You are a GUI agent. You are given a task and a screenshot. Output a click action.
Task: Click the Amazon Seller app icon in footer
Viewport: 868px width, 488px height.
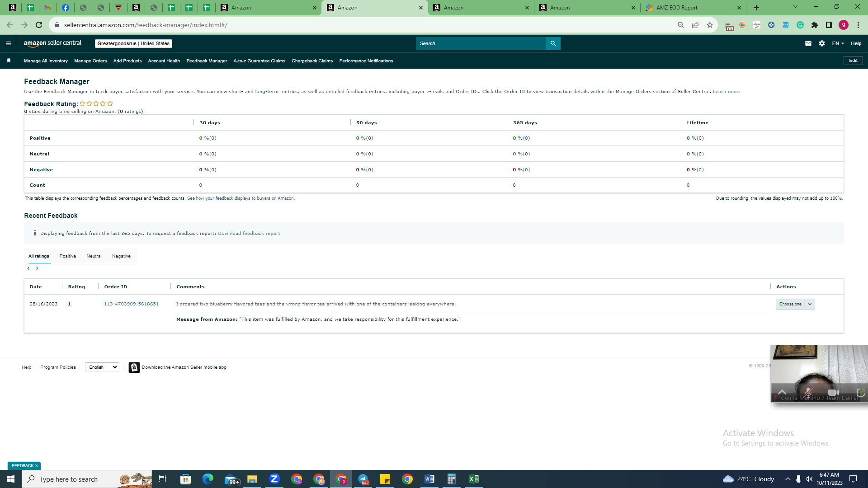[x=134, y=367]
